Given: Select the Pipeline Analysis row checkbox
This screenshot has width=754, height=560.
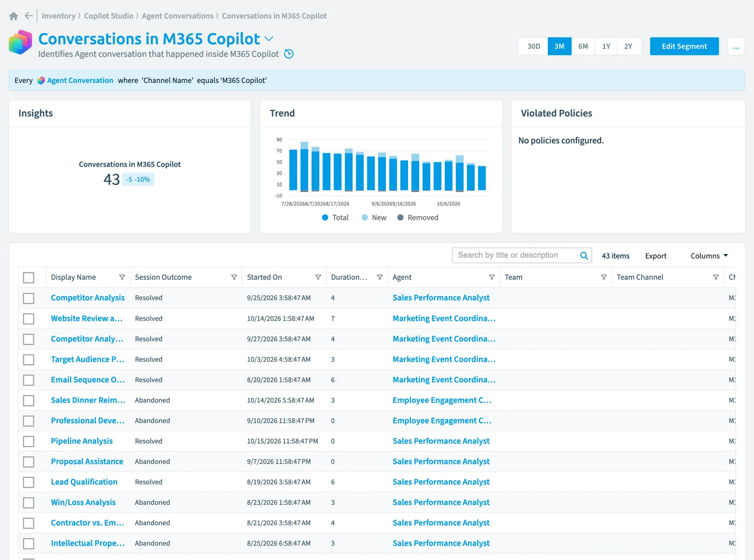Looking at the screenshot, I should [29, 441].
